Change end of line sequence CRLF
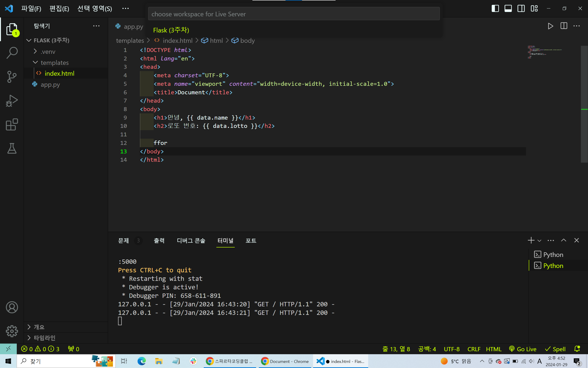The width and height of the screenshot is (588, 368). (x=474, y=349)
